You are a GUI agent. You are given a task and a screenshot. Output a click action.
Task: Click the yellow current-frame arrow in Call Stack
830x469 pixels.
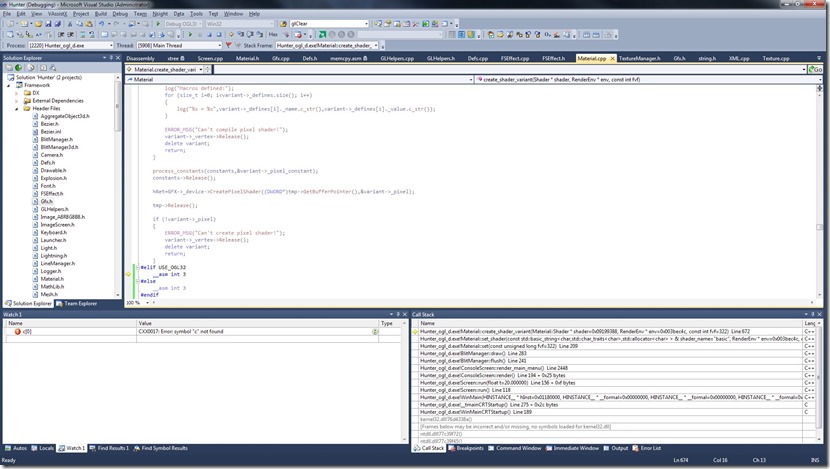(x=415, y=331)
